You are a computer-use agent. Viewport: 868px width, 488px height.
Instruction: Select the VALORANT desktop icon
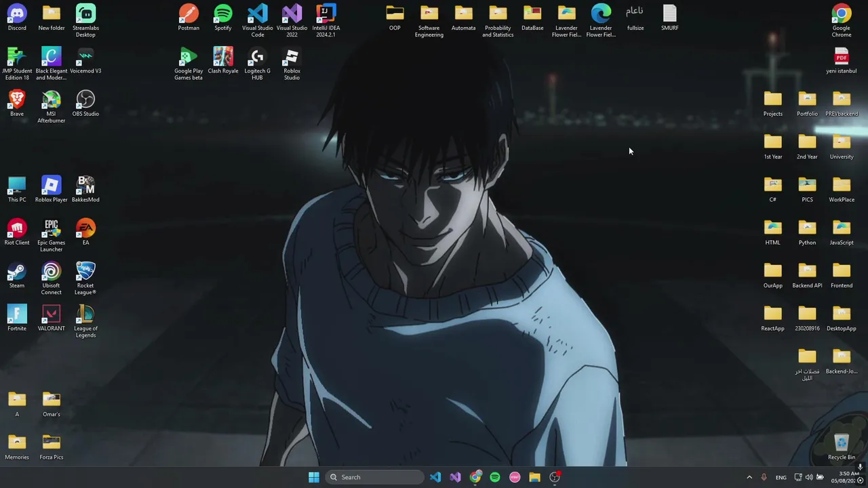pyautogui.click(x=52, y=319)
